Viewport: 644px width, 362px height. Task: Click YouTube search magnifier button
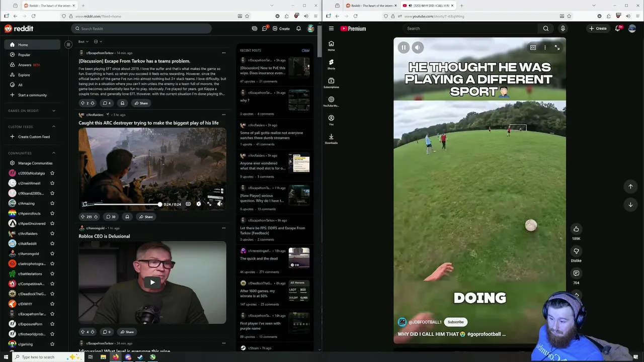point(546,29)
